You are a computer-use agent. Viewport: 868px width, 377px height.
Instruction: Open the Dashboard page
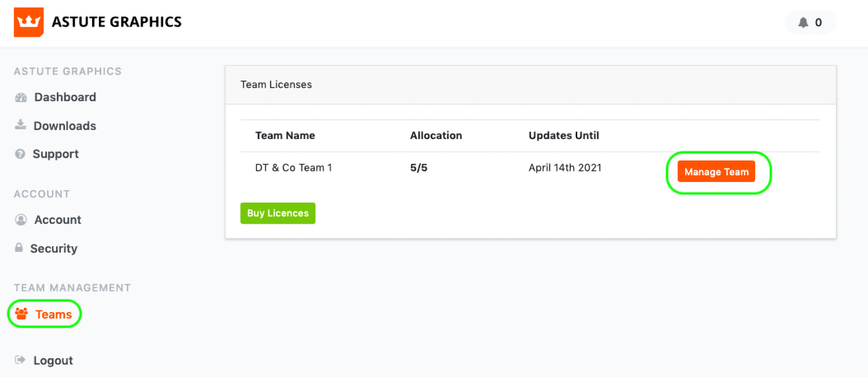click(x=65, y=98)
